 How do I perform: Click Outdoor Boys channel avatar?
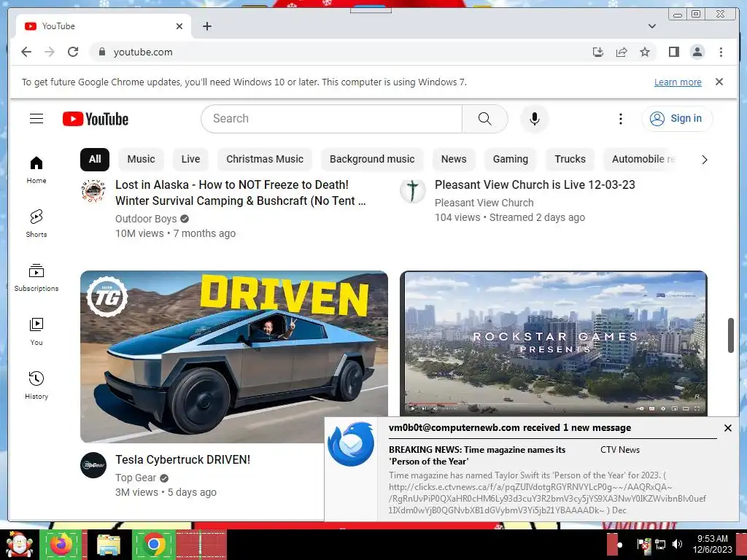[x=93, y=191]
